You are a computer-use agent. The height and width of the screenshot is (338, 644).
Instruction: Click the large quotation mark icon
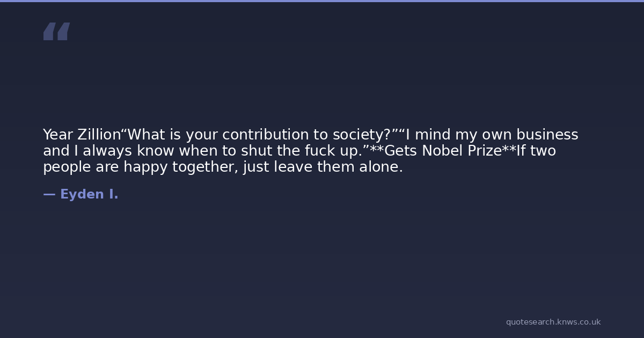pos(56,31)
